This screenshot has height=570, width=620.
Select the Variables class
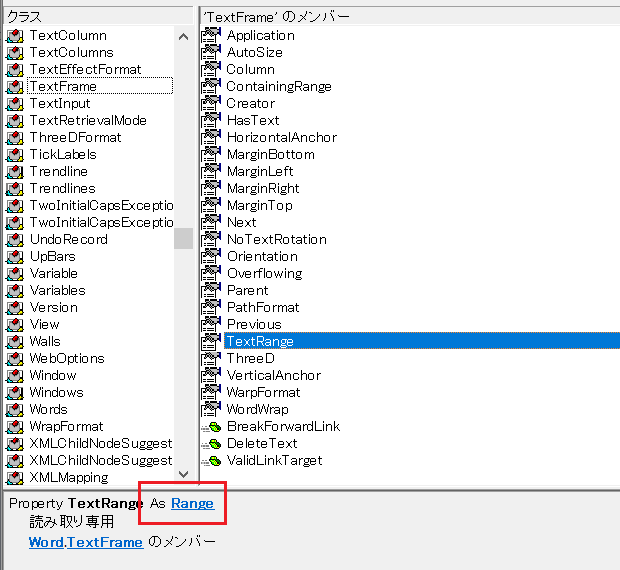tap(58, 291)
